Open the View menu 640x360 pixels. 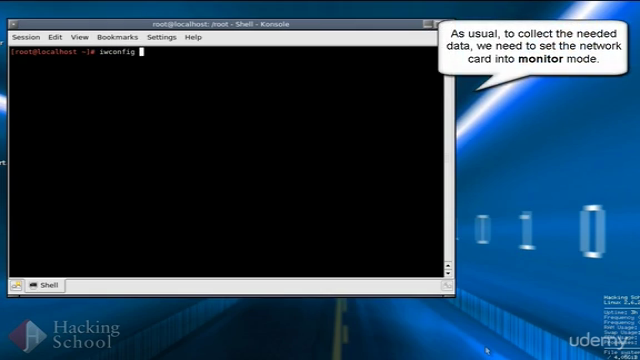pos(80,37)
